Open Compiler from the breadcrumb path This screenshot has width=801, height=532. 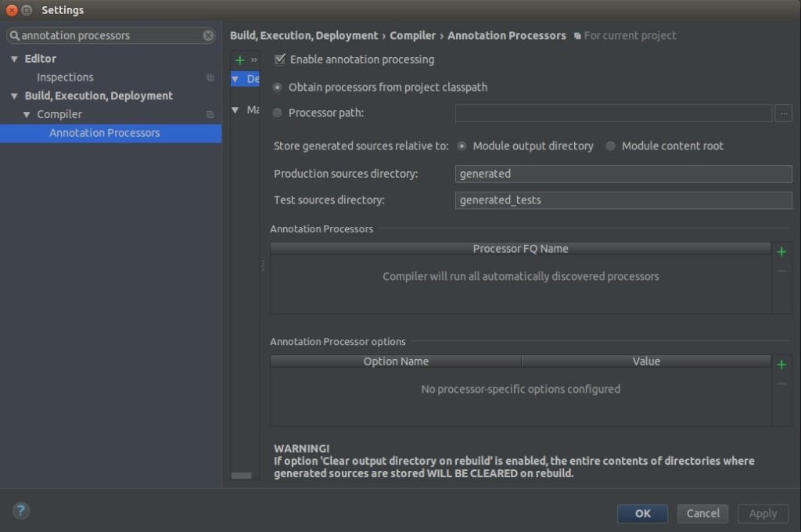pyautogui.click(x=413, y=35)
